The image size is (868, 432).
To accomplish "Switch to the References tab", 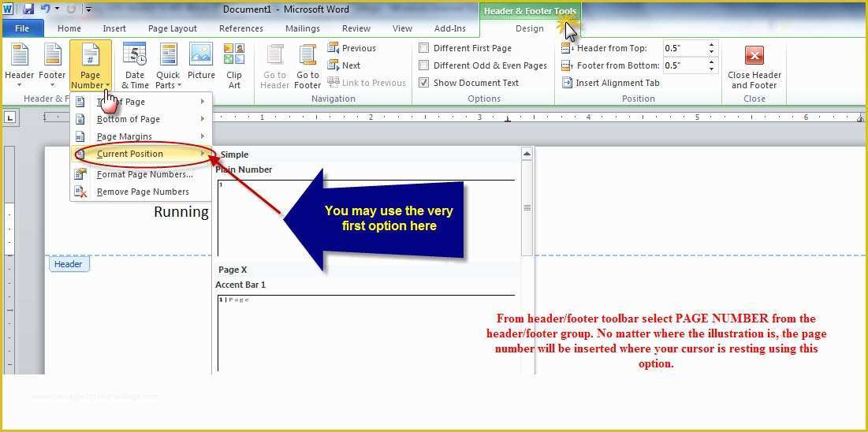I will [x=241, y=28].
